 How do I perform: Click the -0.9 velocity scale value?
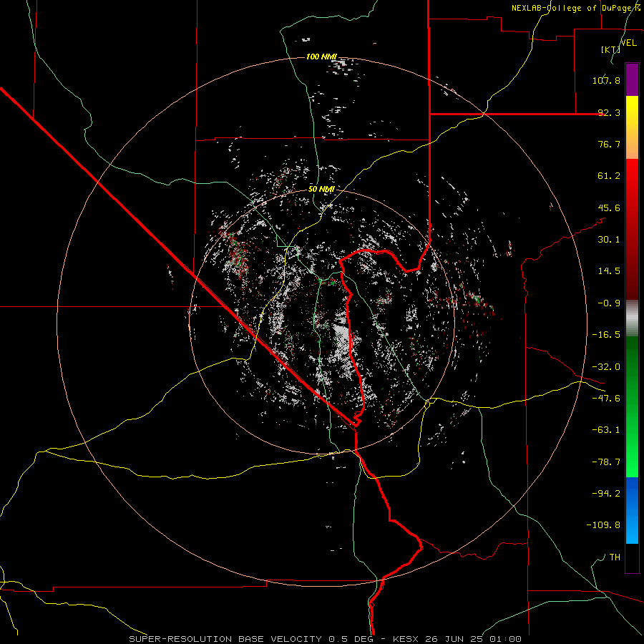pyautogui.click(x=609, y=303)
